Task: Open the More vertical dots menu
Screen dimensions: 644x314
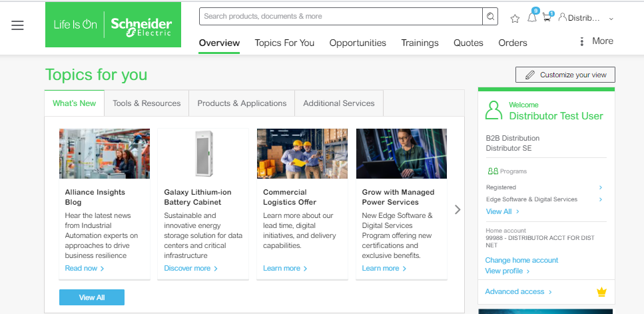Action: pos(581,41)
